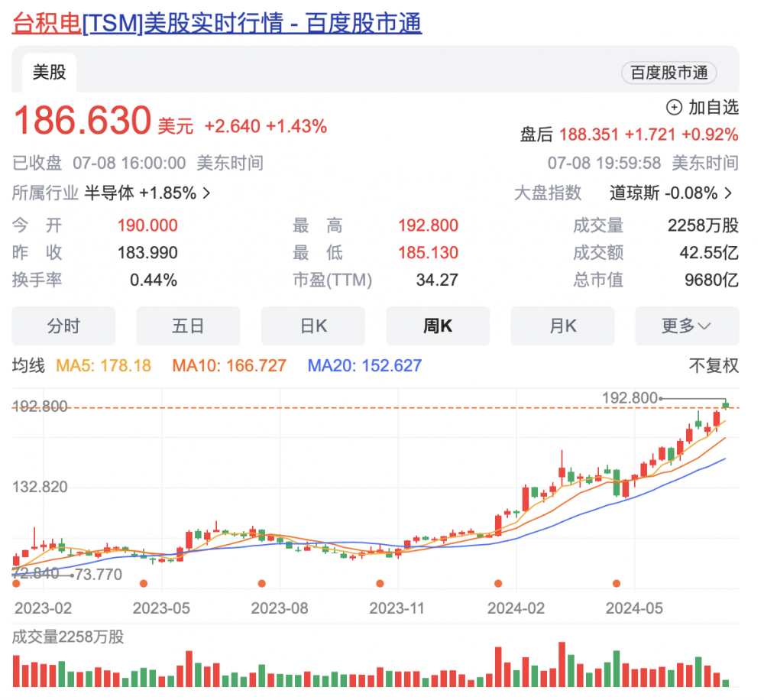Image resolution: width=764 pixels, height=700 pixels.
Task: Click the 总市值 value 9680亿
Action: pos(711,280)
